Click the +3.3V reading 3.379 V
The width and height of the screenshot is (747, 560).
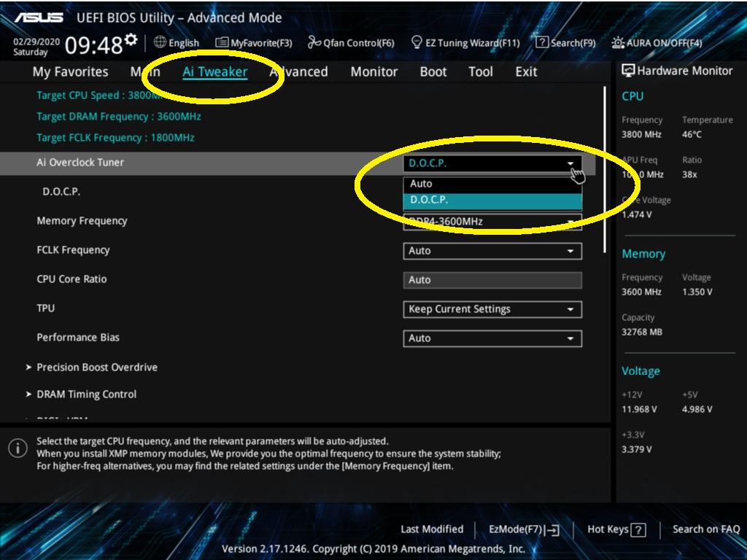pos(636,449)
